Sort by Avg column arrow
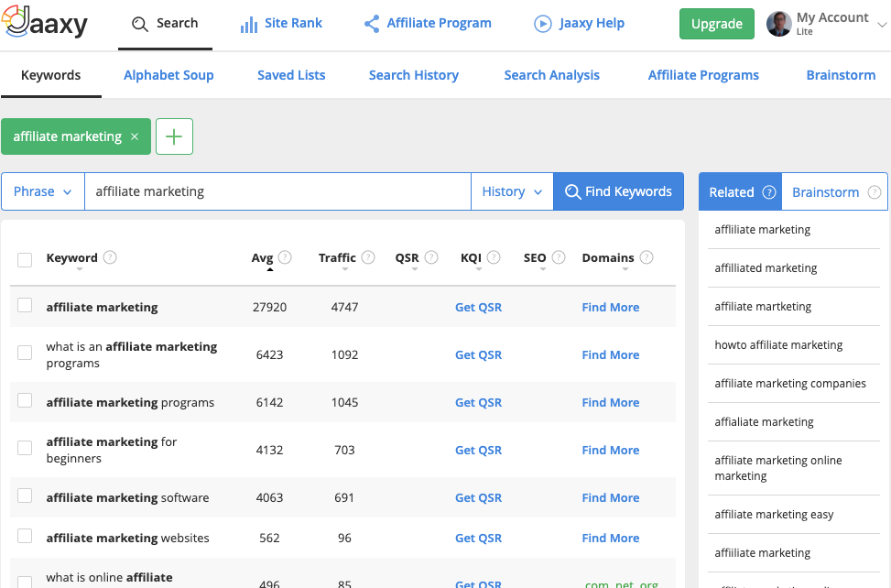 tap(270, 269)
